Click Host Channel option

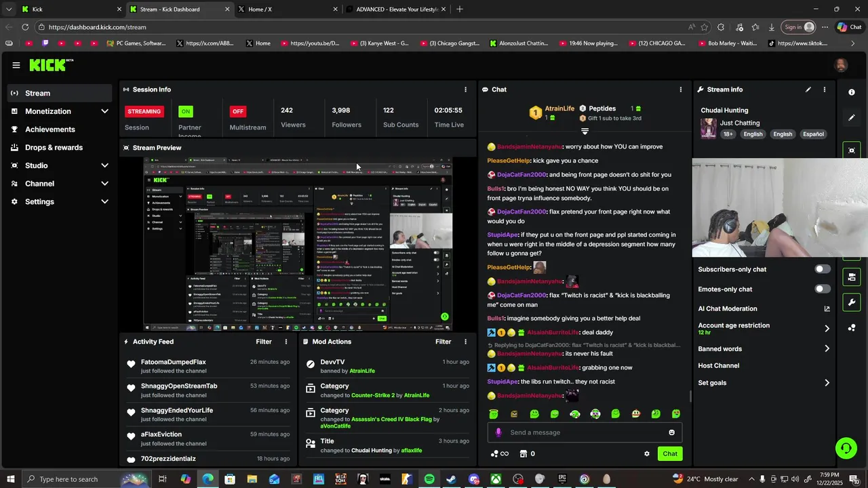coord(719,366)
